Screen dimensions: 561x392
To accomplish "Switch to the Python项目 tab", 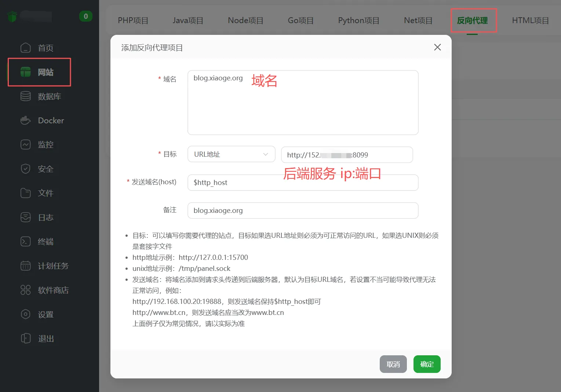I will tap(358, 21).
